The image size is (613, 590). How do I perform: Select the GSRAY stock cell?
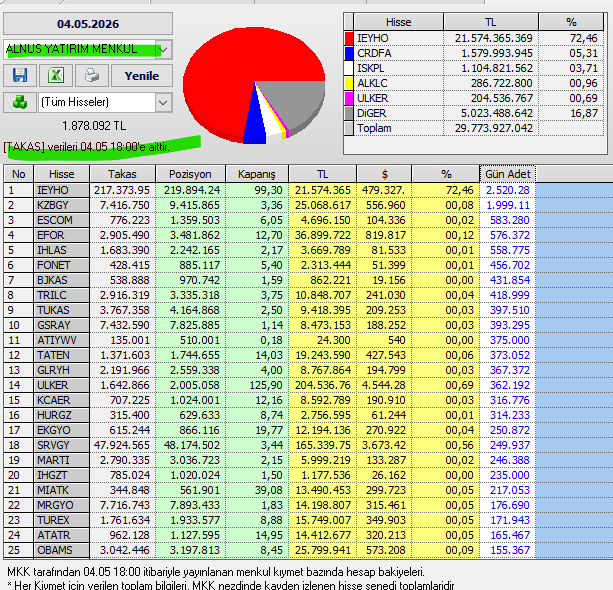pos(61,325)
